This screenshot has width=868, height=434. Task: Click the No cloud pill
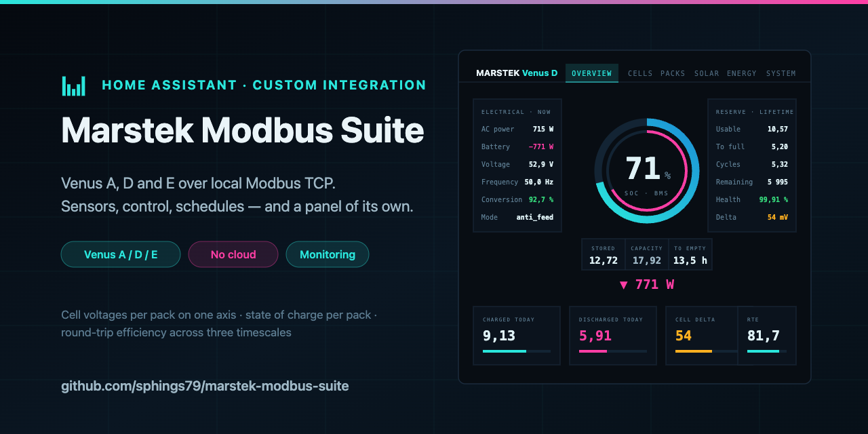pos(233,254)
